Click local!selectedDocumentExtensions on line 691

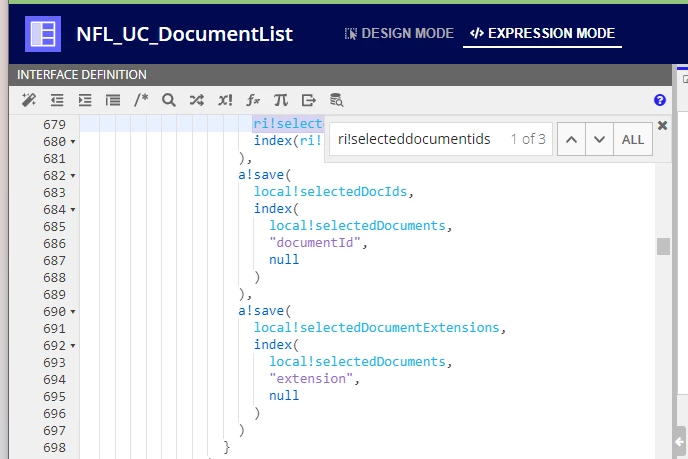pyautogui.click(x=376, y=327)
